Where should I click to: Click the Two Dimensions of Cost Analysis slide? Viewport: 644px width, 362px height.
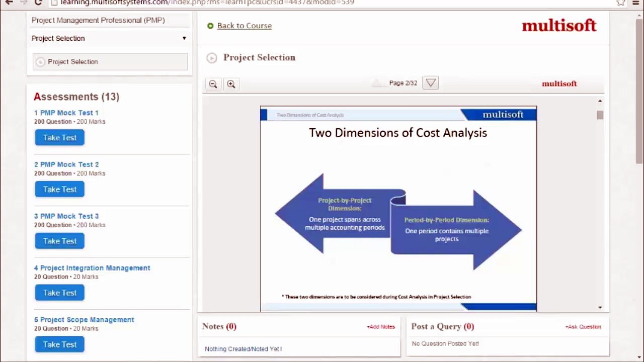tap(398, 209)
